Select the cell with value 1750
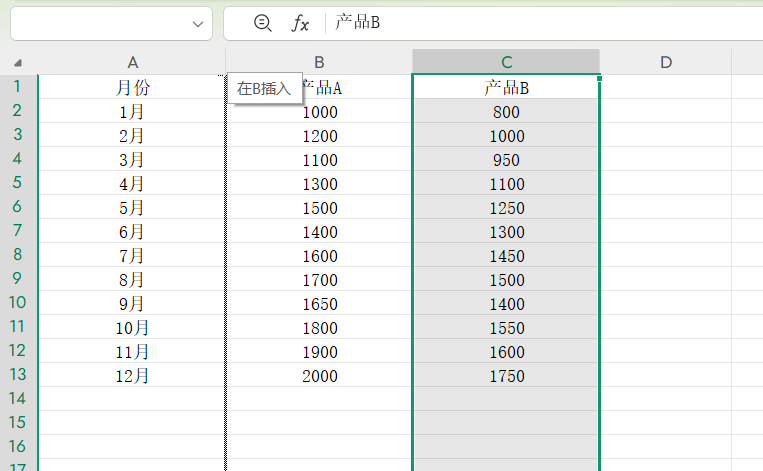 coord(506,376)
